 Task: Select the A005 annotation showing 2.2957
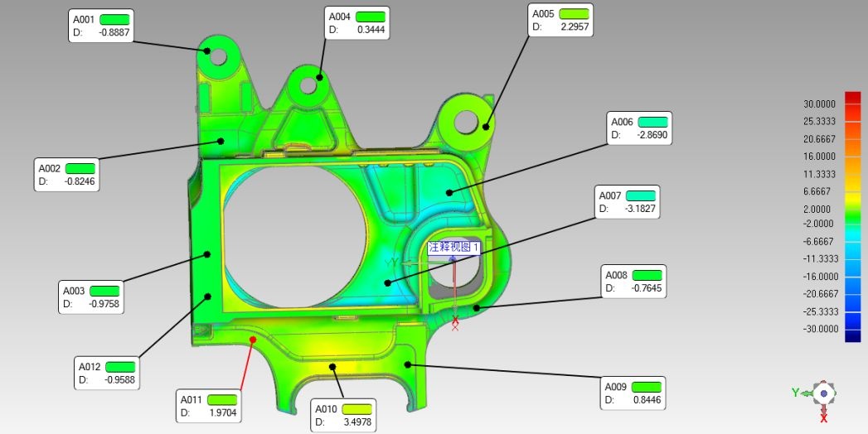coord(560,20)
